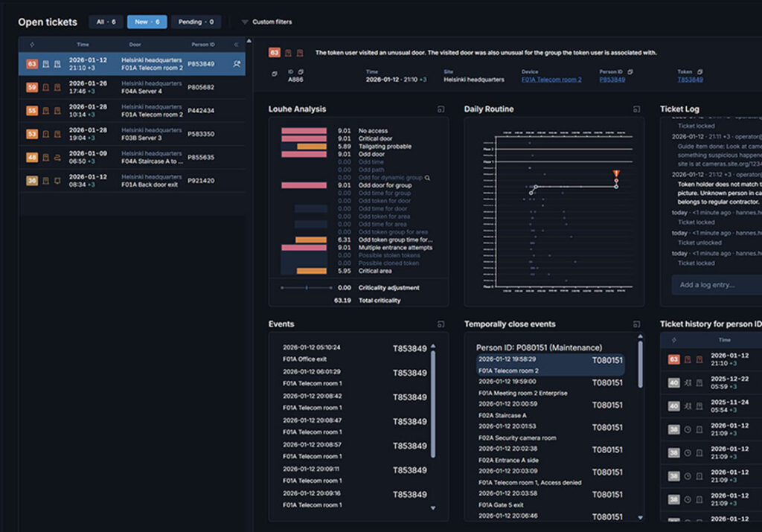The image size is (762, 532).
Task: Open token T853849 link
Action: coord(690,80)
